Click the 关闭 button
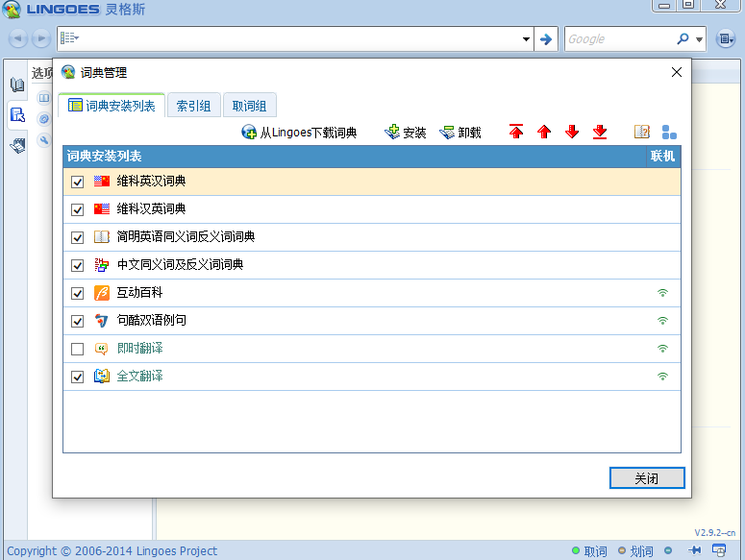This screenshot has width=745, height=560. point(647,478)
